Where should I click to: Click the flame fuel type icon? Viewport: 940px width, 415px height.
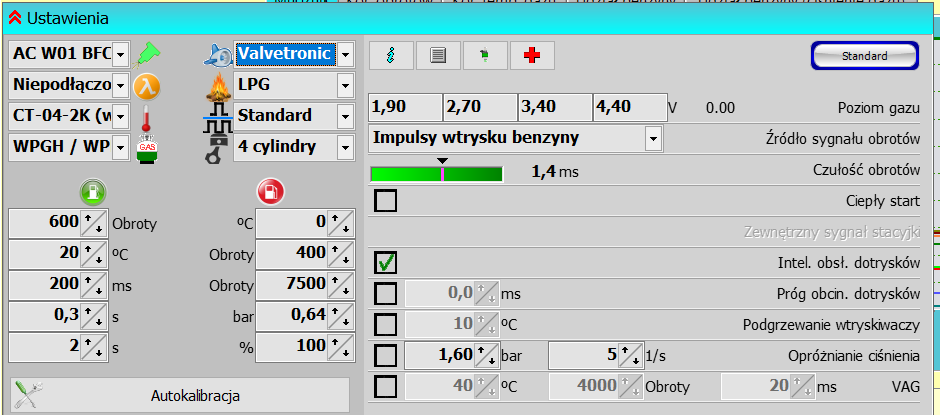(x=217, y=85)
